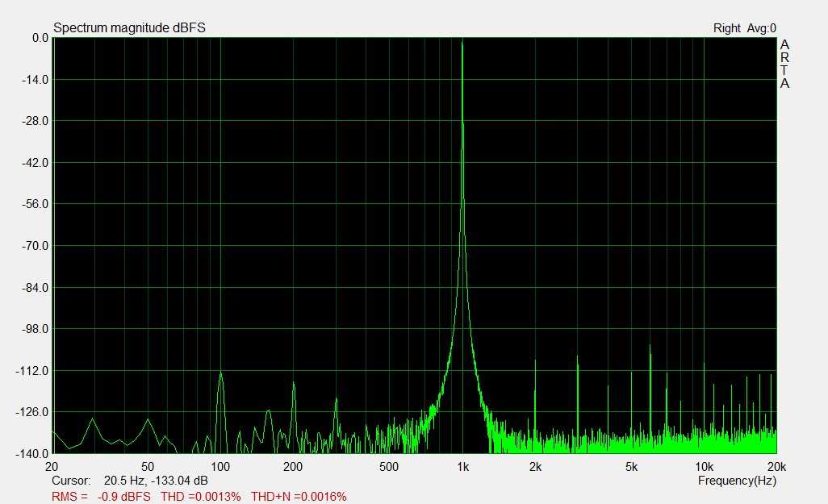Screen dimensions: 828x504
Task: Click the -126.0 y-axis label
Action: point(31,412)
